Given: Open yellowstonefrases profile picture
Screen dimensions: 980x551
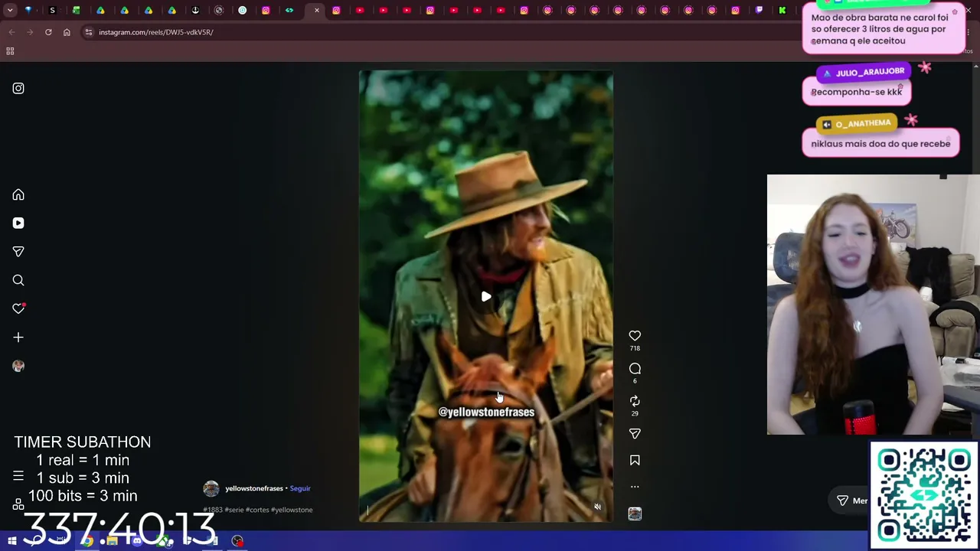Looking at the screenshot, I should tap(211, 488).
